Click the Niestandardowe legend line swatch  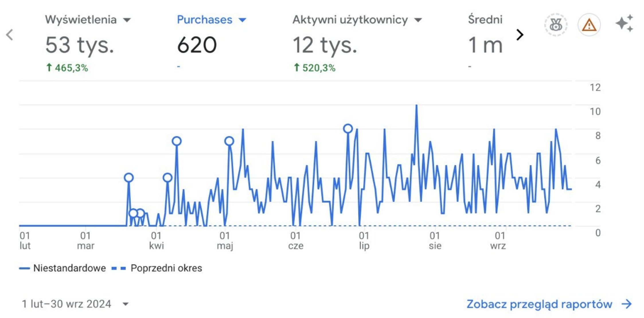coord(24,268)
